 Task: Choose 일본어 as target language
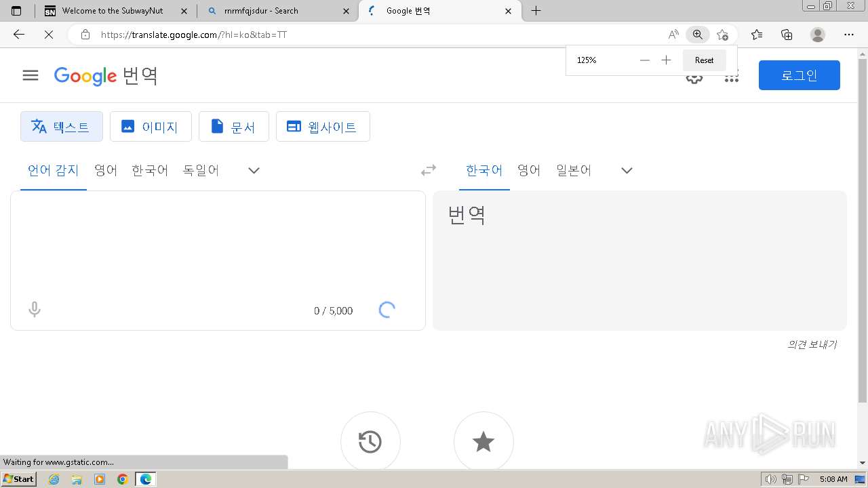pyautogui.click(x=574, y=170)
